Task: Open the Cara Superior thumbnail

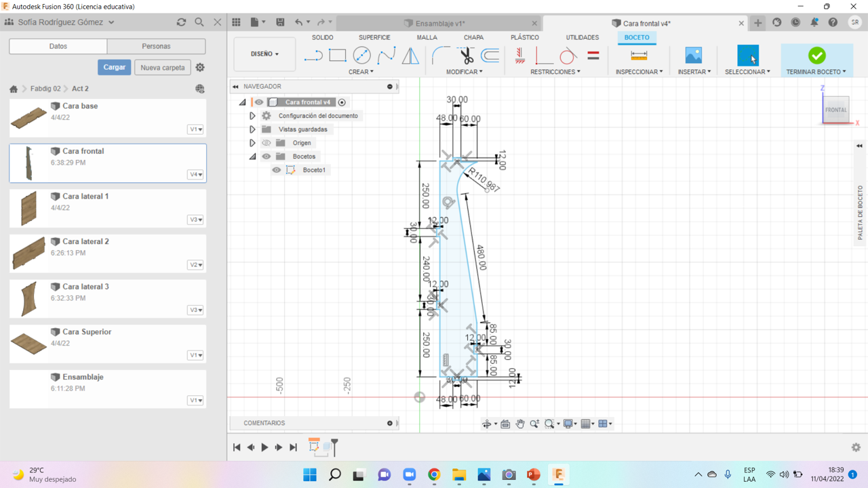Action: tap(29, 344)
